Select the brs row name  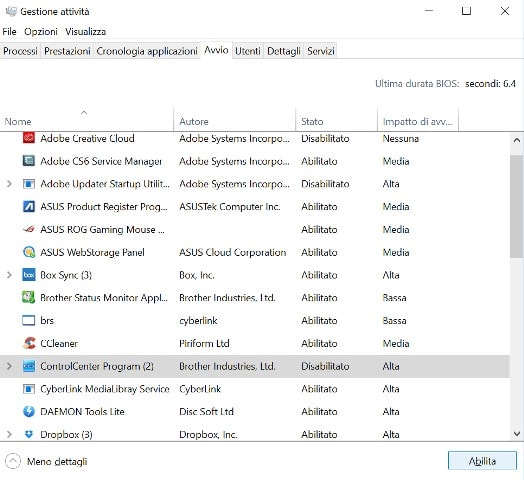point(47,321)
